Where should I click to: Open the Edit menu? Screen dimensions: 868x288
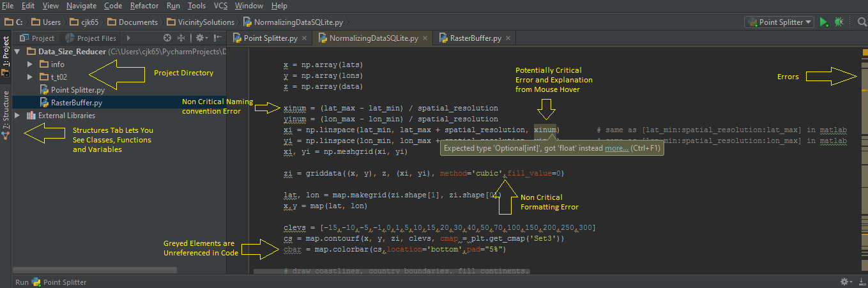point(28,5)
